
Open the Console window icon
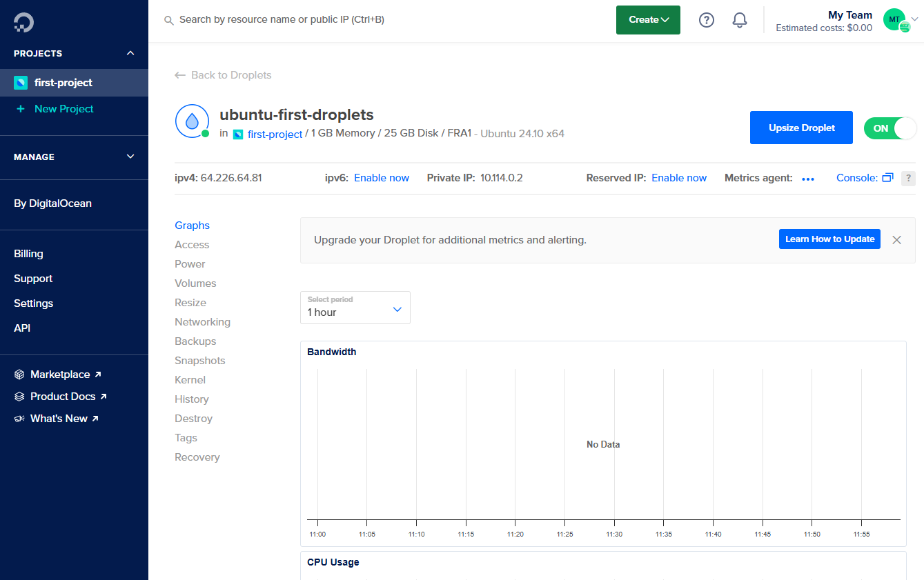tap(888, 178)
